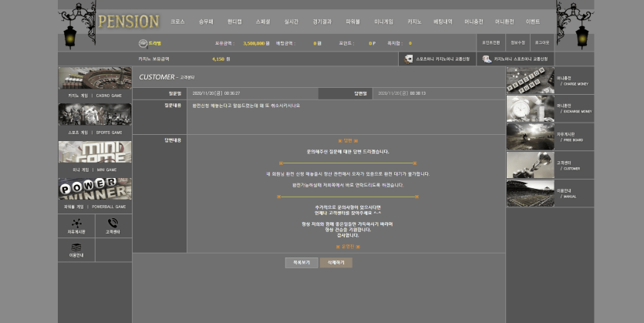
Task: Open the Manual stadium thumbnail
Action: pos(530,193)
